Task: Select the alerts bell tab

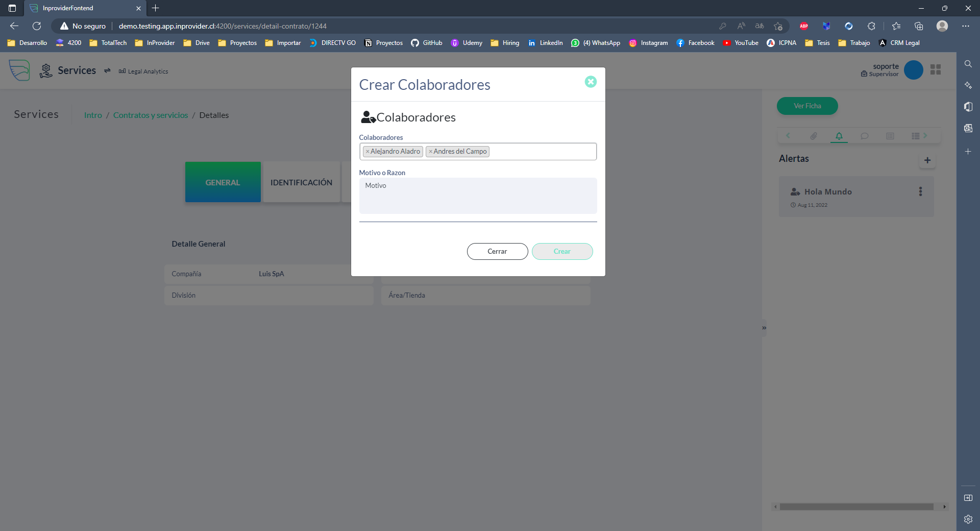Action: [839, 136]
